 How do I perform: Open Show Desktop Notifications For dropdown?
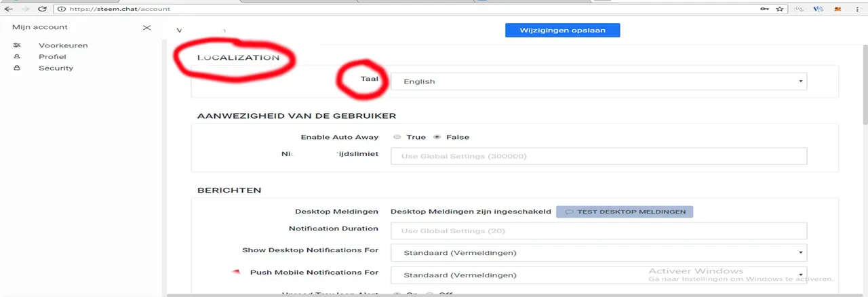pos(599,253)
